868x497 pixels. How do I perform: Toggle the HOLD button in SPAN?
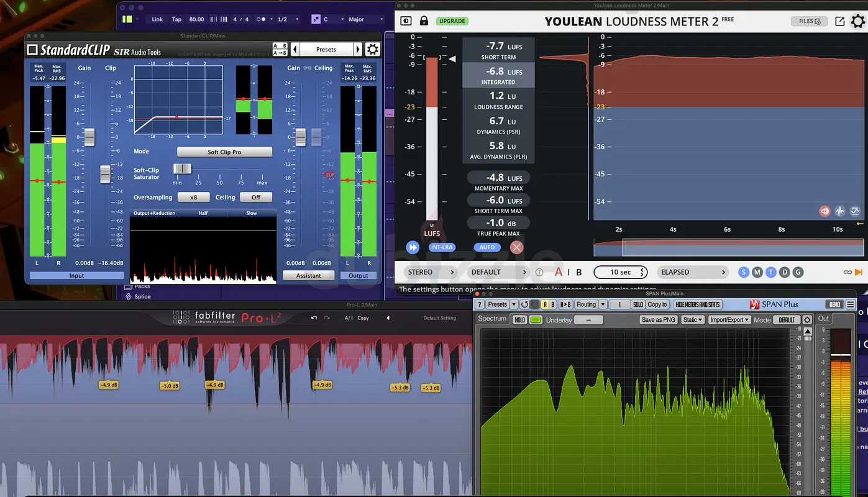click(x=519, y=320)
